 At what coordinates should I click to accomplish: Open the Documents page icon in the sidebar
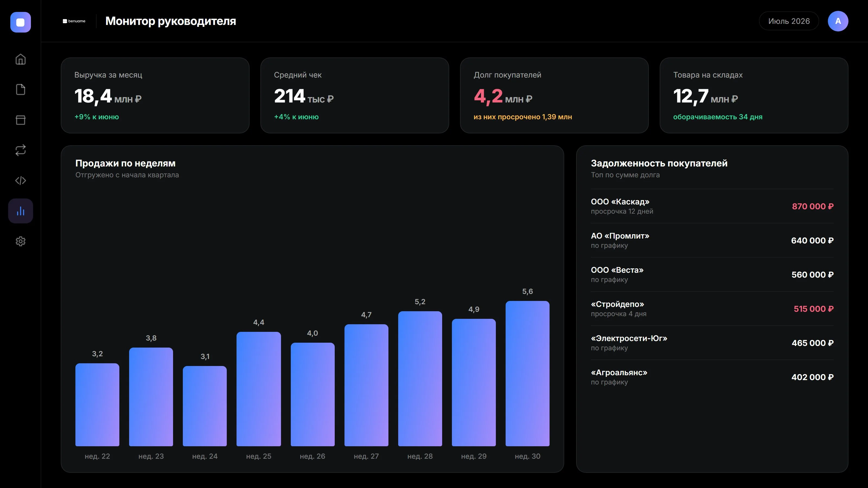(x=21, y=89)
